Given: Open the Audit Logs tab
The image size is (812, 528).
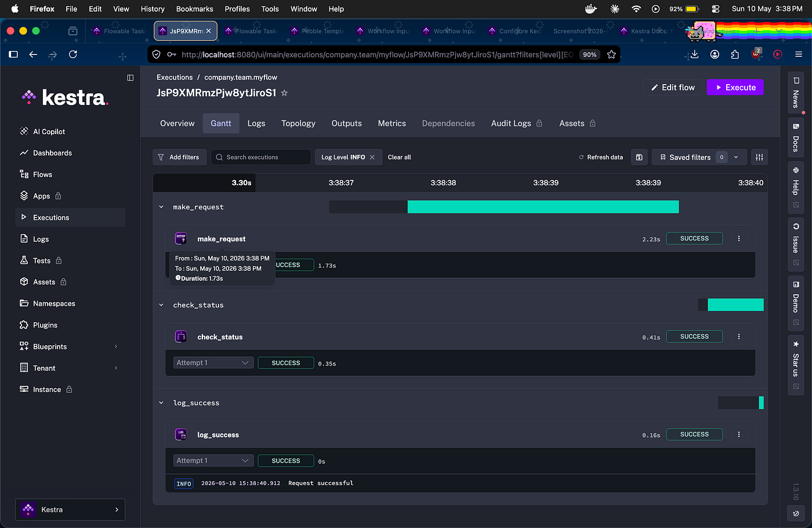Looking at the screenshot, I should point(516,124).
